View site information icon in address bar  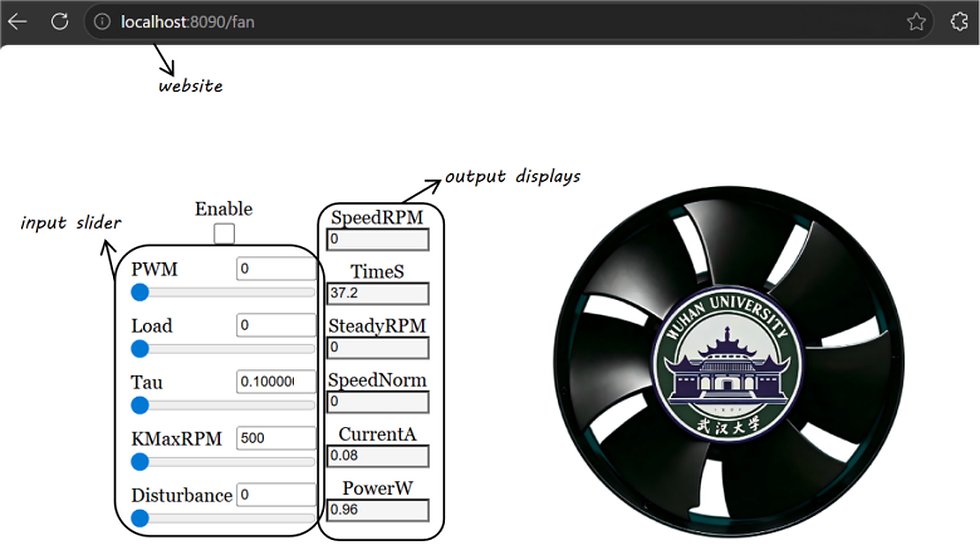(102, 22)
